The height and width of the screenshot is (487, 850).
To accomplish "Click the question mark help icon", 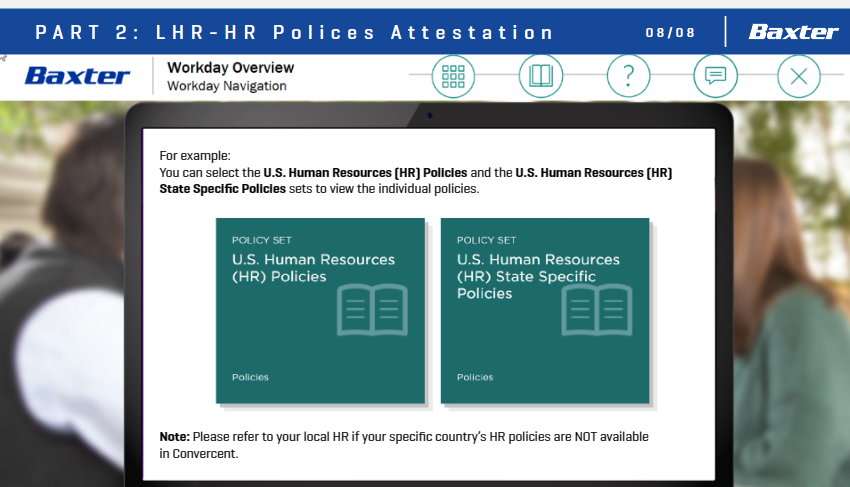I will (628, 76).
